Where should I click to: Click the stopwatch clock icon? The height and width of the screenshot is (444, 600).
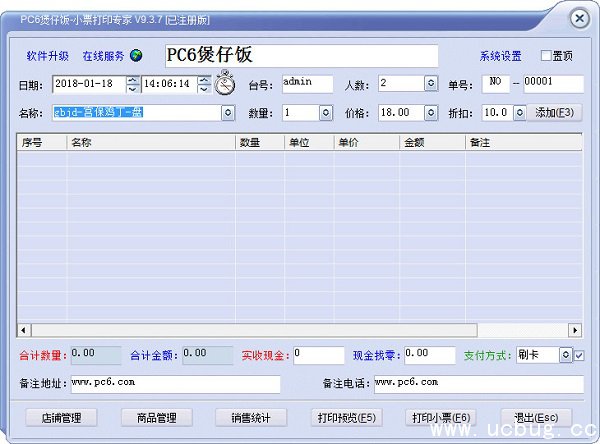click(x=226, y=84)
